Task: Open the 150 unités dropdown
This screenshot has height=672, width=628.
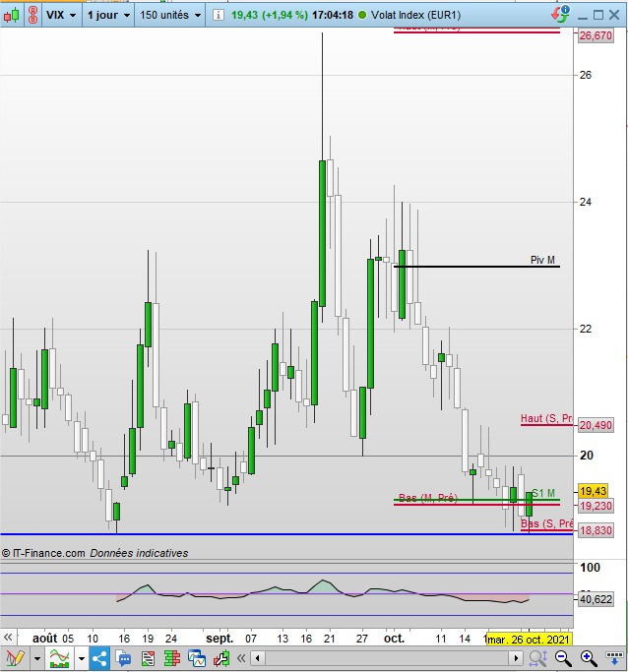Action: [170, 15]
